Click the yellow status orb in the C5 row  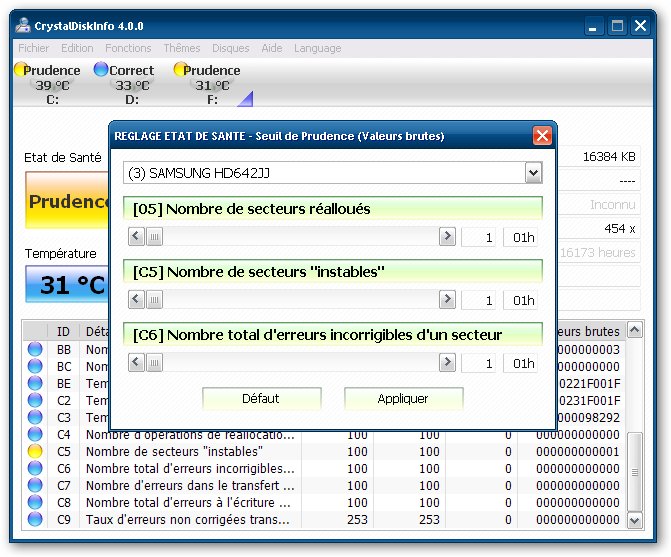click(36, 452)
